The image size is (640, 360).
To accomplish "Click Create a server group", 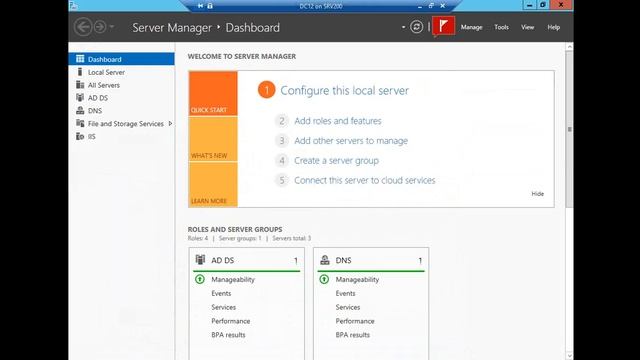I will tap(336, 160).
